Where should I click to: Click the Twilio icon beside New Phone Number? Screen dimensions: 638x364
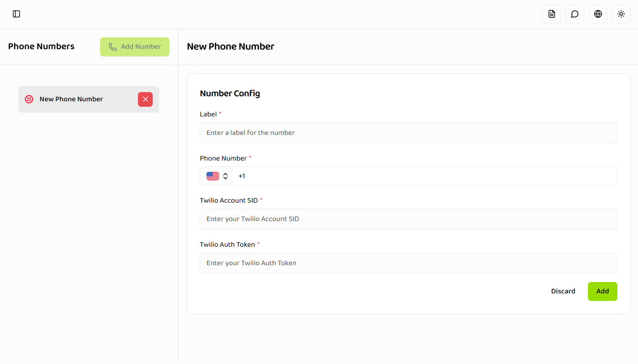(x=29, y=99)
